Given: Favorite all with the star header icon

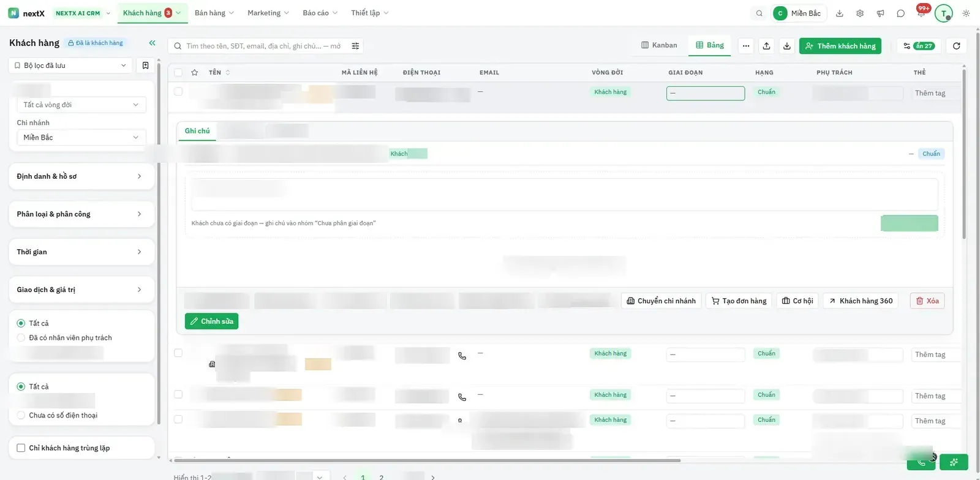Looking at the screenshot, I should click(195, 72).
